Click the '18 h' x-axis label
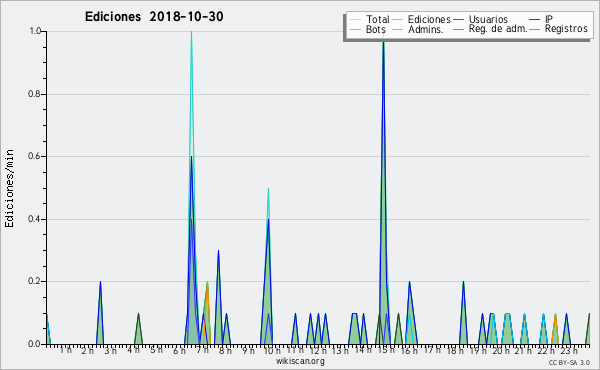The width and height of the screenshot is (600, 370). coord(455,350)
